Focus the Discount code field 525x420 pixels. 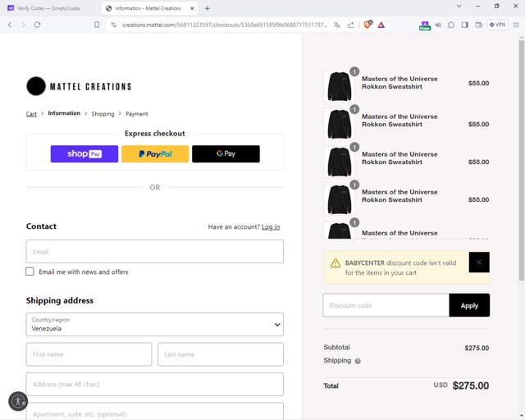(386, 305)
